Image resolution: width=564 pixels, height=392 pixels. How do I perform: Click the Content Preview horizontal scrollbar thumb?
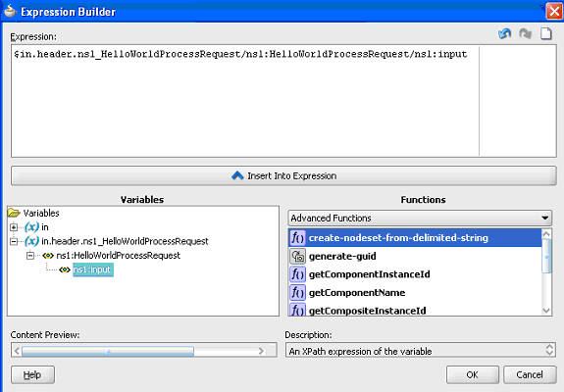108,351
